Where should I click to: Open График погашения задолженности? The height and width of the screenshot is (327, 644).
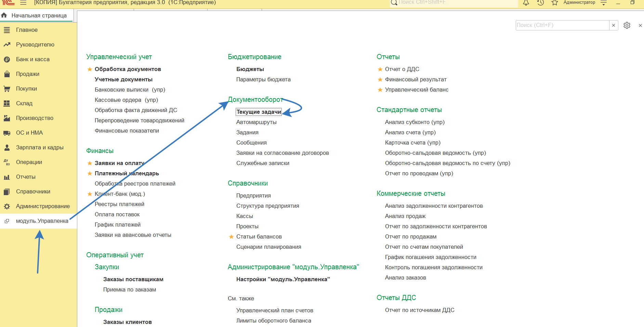point(431,257)
